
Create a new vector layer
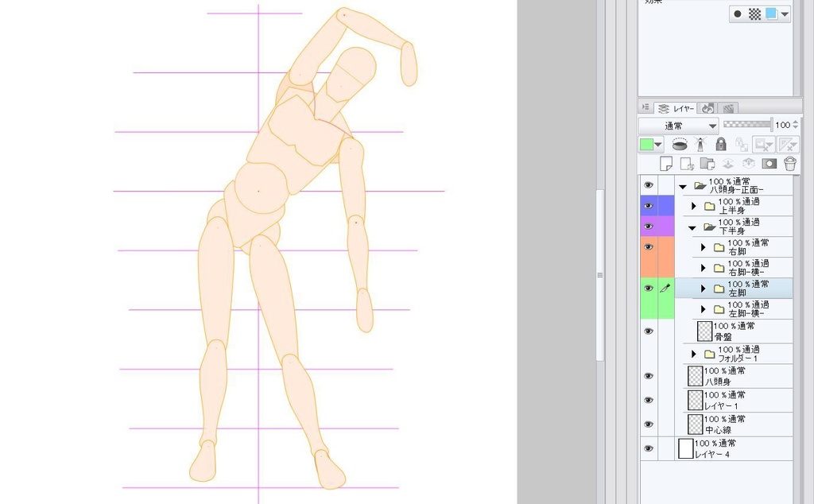tap(687, 164)
